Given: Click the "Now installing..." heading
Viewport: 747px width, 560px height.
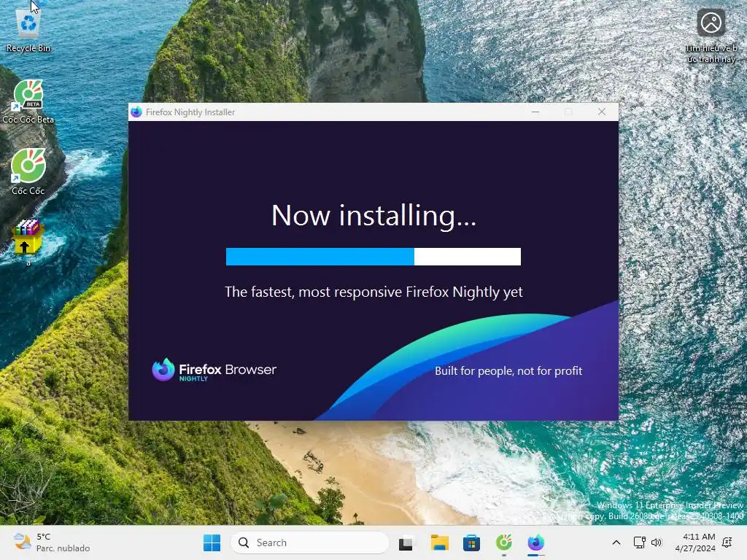Looking at the screenshot, I should click(x=373, y=216).
